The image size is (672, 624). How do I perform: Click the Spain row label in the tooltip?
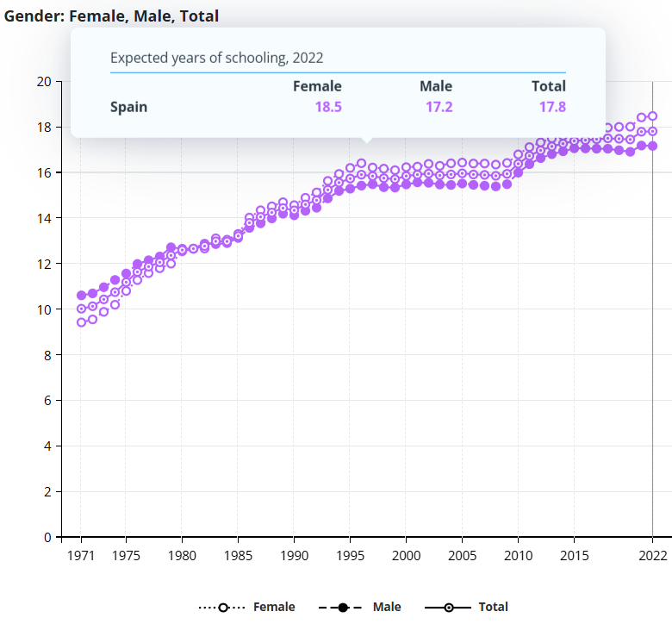(128, 108)
